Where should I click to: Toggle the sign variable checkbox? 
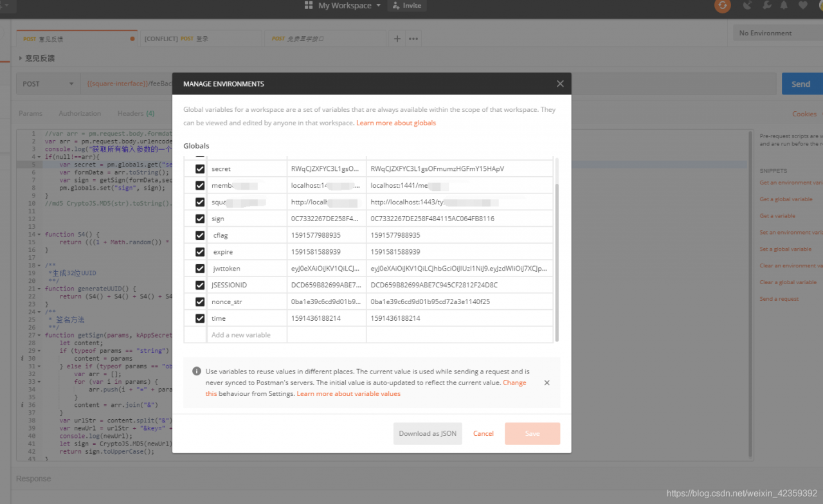pos(199,219)
